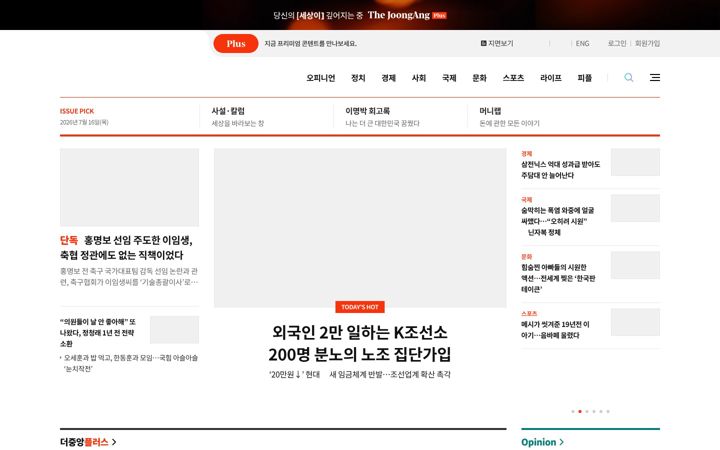
Task: Open The JoongAng Plus top banner
Action: [x=360, y=15]
